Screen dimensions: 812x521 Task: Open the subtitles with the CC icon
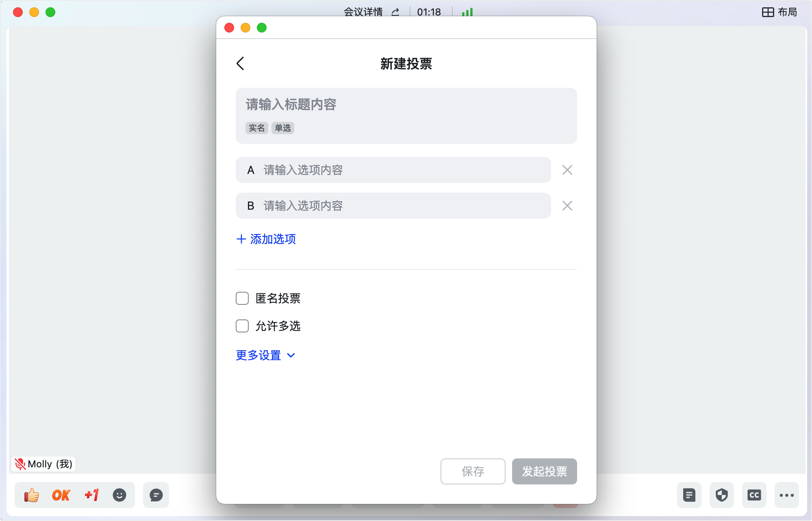coord(754,495)
